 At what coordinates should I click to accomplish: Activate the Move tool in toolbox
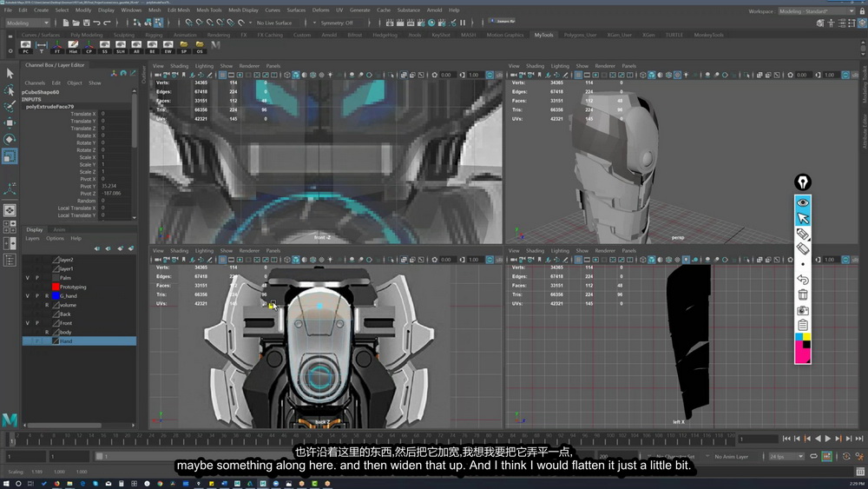point(10,122)
